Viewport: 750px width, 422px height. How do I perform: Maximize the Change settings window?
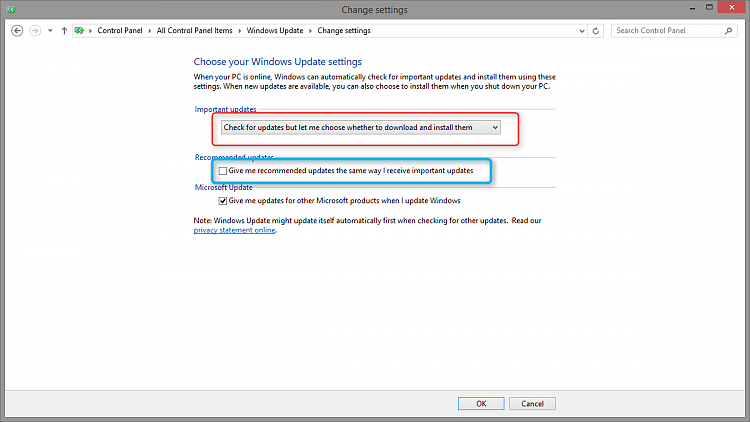(x=709, y=7)
